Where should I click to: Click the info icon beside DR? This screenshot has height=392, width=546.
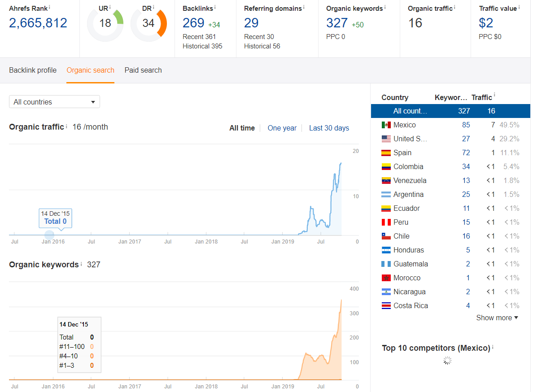pyautogui.click(x=153, y=7)
